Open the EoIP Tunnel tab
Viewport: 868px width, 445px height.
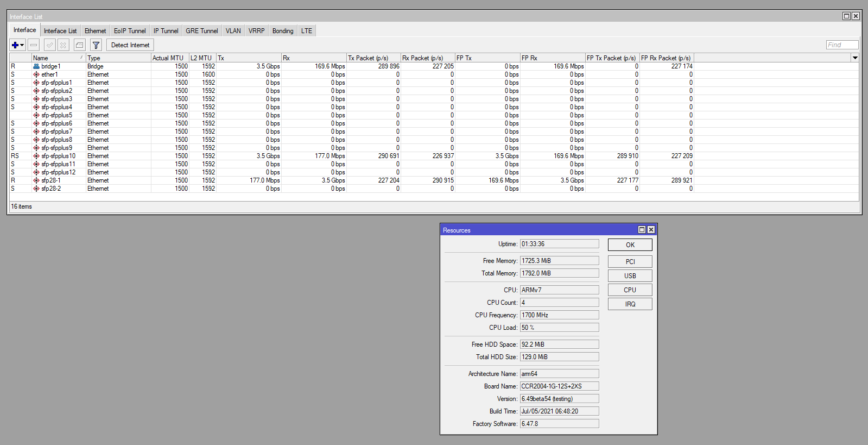(130, 31)
